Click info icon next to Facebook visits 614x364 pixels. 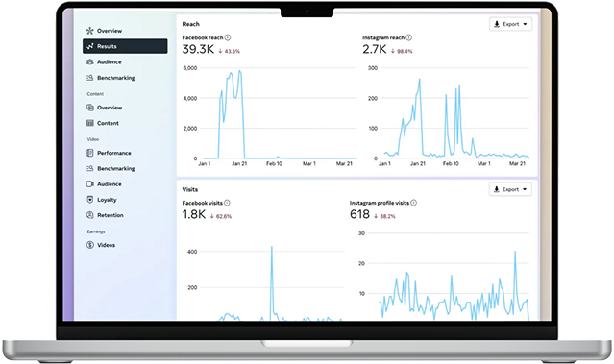coord(227,203)
